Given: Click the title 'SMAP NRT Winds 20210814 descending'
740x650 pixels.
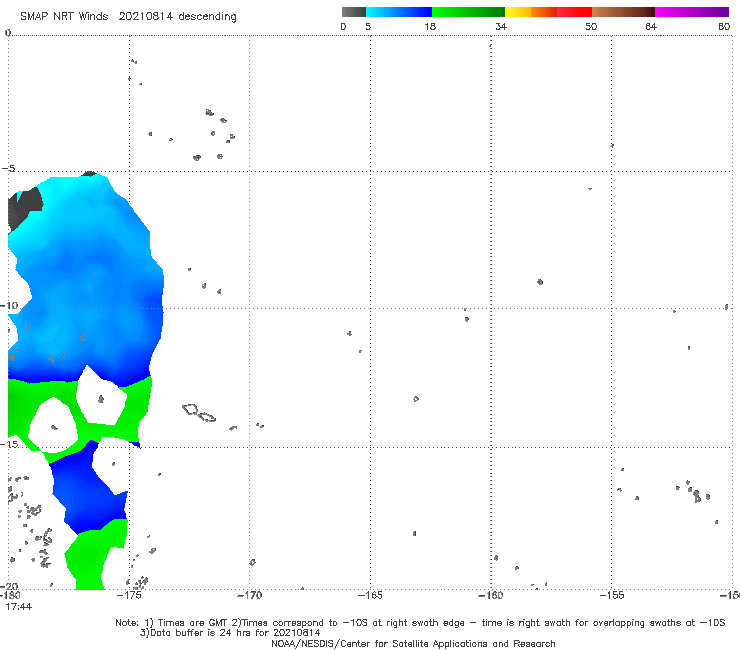Looking at the screenshot, I should 128,16.
